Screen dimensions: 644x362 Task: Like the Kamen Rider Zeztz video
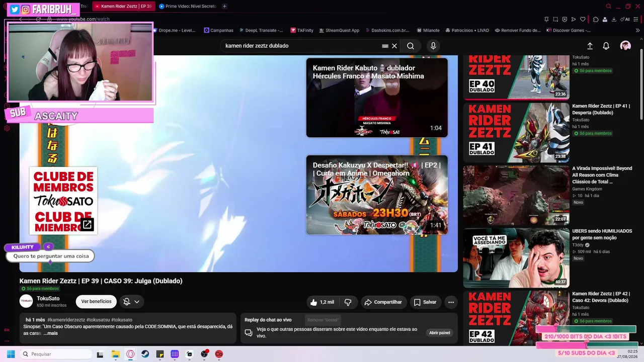[322, 302]
